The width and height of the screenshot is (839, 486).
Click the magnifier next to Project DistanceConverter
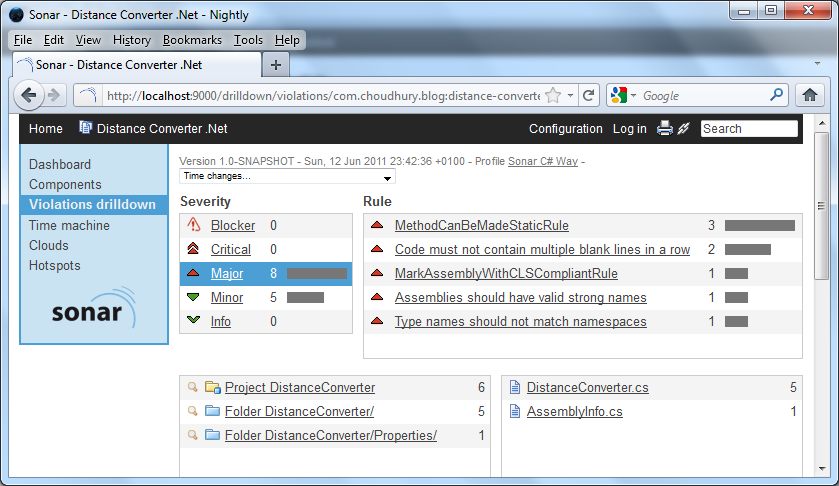coord(192,386)
